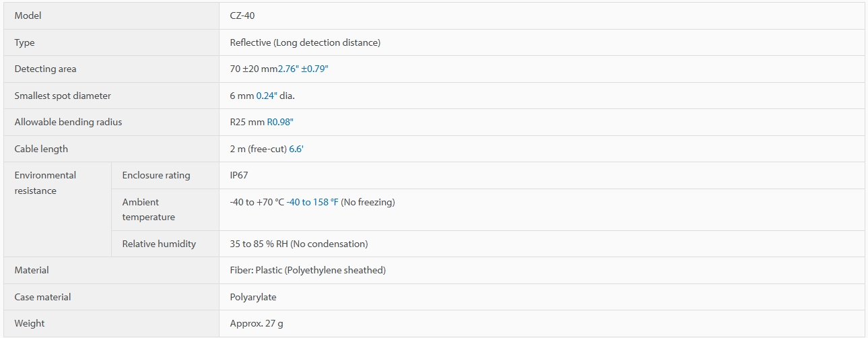Click the Model label cell

111,15
